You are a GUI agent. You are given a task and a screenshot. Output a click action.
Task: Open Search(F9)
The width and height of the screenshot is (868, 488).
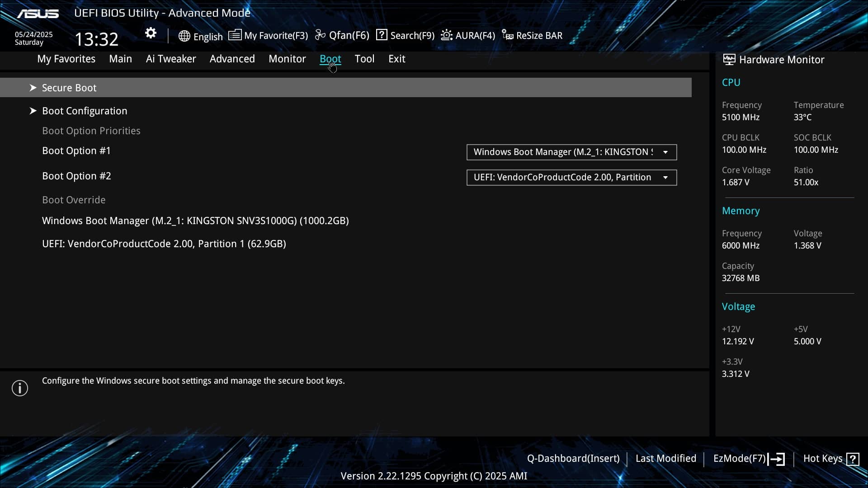pyautogui.click(x=412, y=36)
